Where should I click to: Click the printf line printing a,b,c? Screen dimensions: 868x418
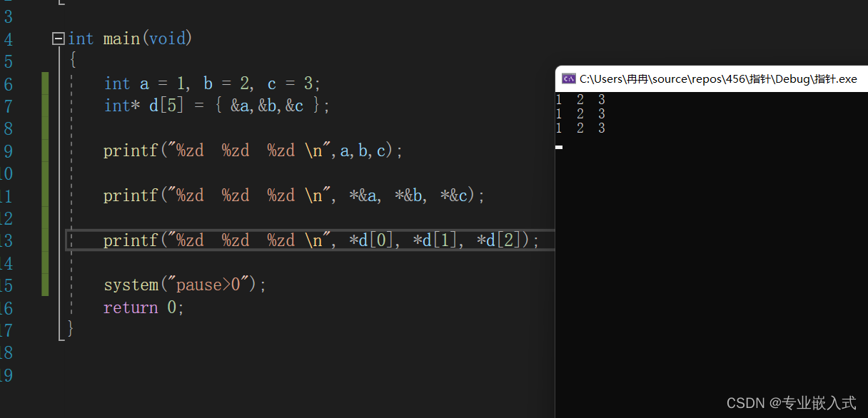click(253, 151)
